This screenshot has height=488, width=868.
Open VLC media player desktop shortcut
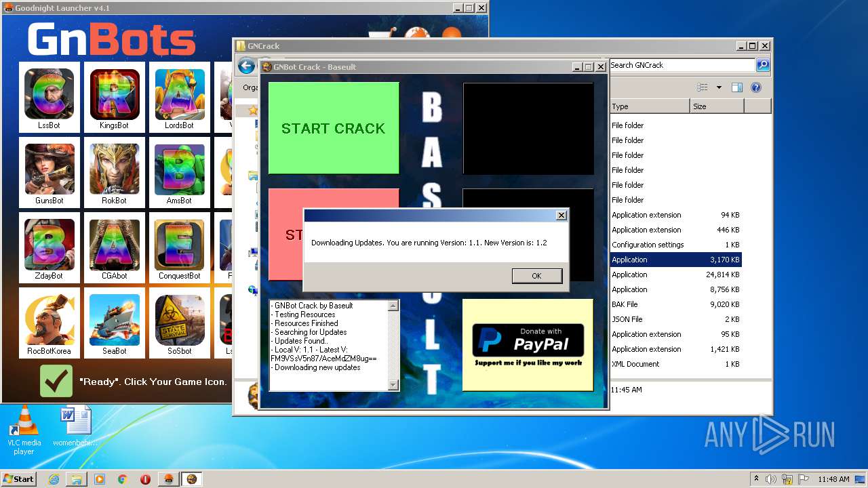coord(24,430)
